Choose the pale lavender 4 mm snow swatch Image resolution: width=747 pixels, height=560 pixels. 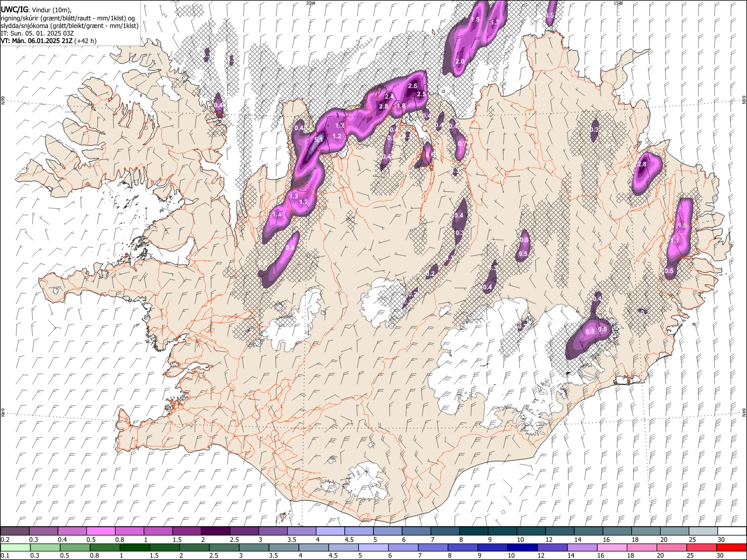(x=329, y=531)
